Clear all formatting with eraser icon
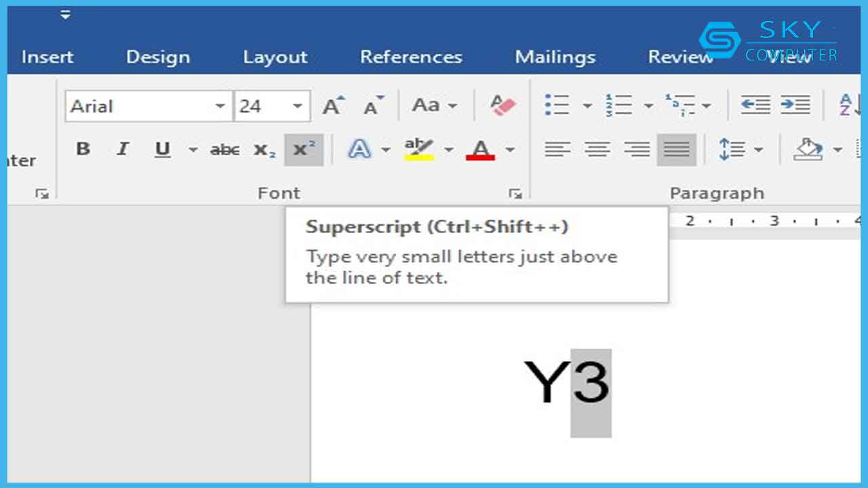This screenshot has height=488, width=868. (502, 106)
